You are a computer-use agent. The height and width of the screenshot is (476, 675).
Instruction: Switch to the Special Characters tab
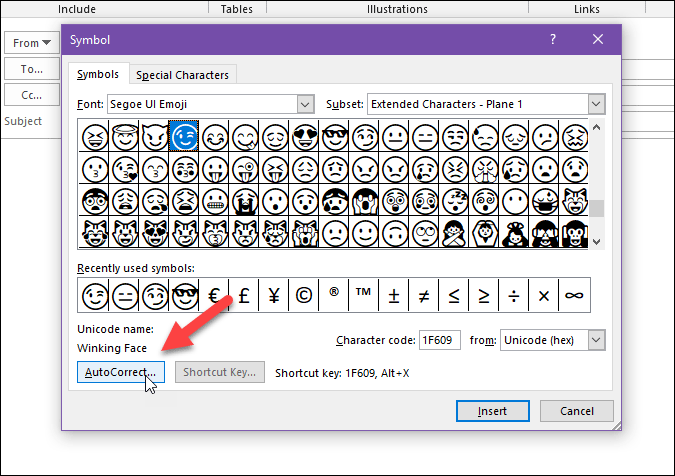tap(183, 75)
